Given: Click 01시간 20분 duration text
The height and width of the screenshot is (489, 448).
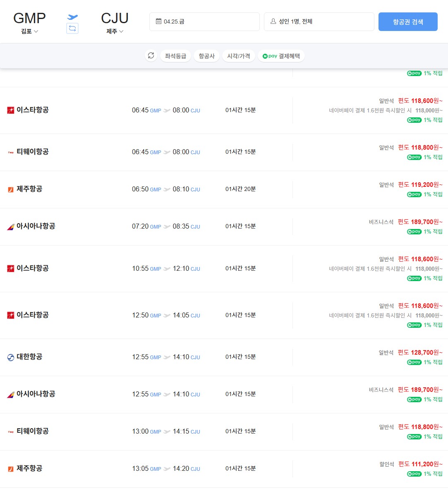Looking at the screenshot, I should (x=240, y=188).
